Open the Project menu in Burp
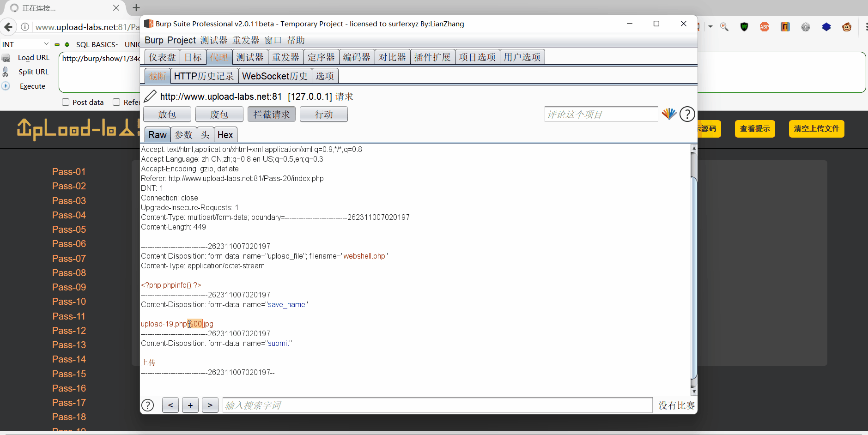Screen dimensions: 868x435 182,40
